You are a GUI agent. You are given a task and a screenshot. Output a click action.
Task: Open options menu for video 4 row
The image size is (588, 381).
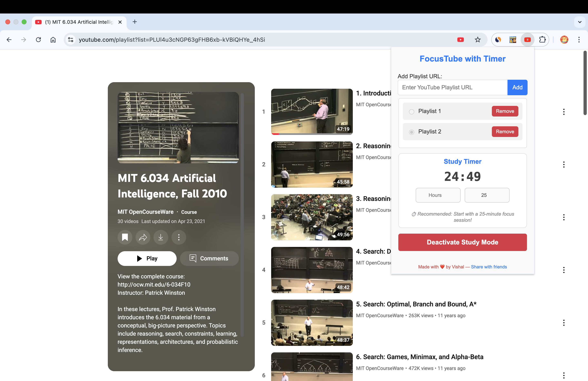point(564,270)
